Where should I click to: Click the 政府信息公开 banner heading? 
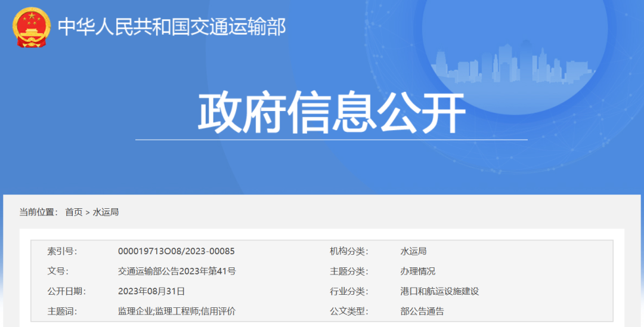332,113
